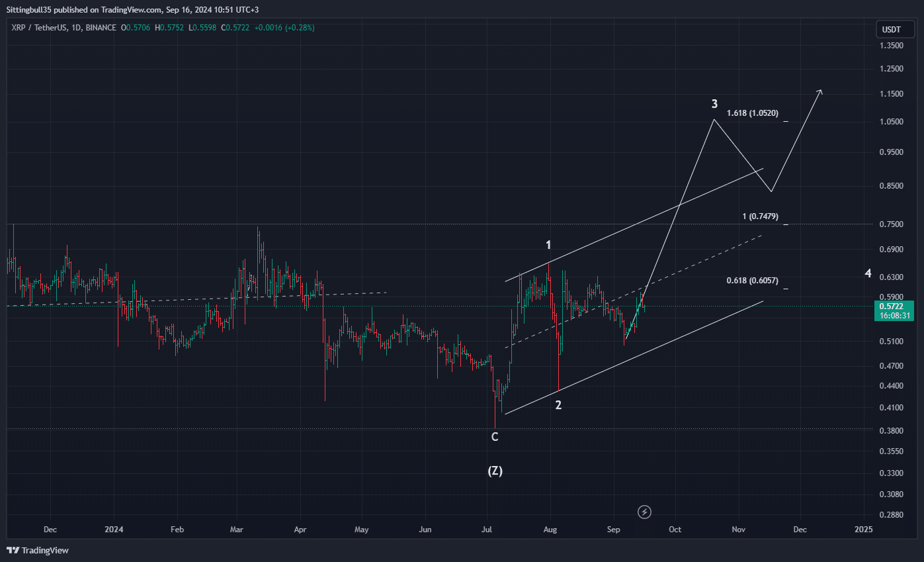Click the 0.3800 price axis label
This screenshot has width=924, height=562.
[892, 431]
